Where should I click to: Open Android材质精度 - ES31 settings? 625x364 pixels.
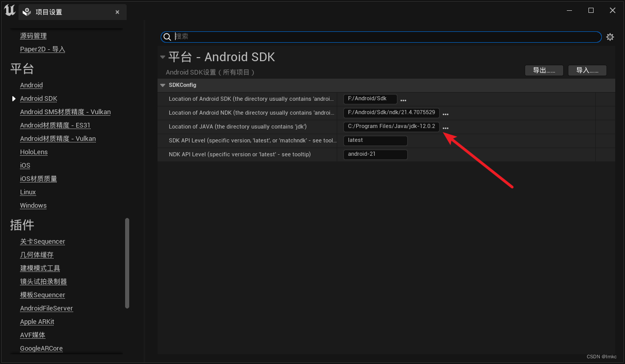[55, 125]
